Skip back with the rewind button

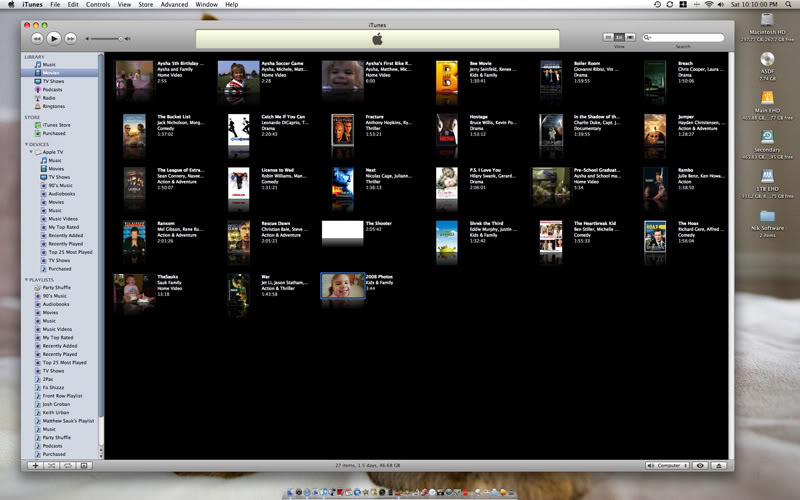coord(37,38)
